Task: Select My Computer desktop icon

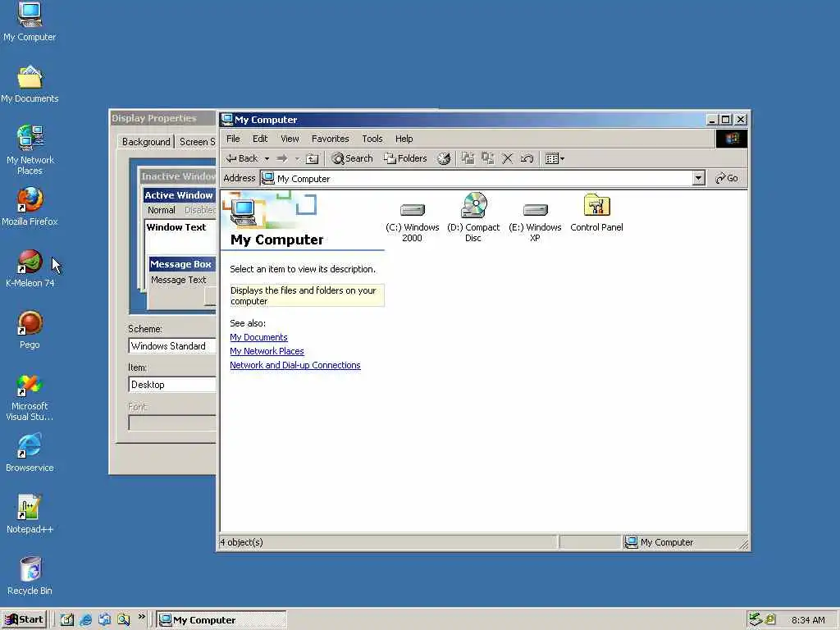Action: 30,22
